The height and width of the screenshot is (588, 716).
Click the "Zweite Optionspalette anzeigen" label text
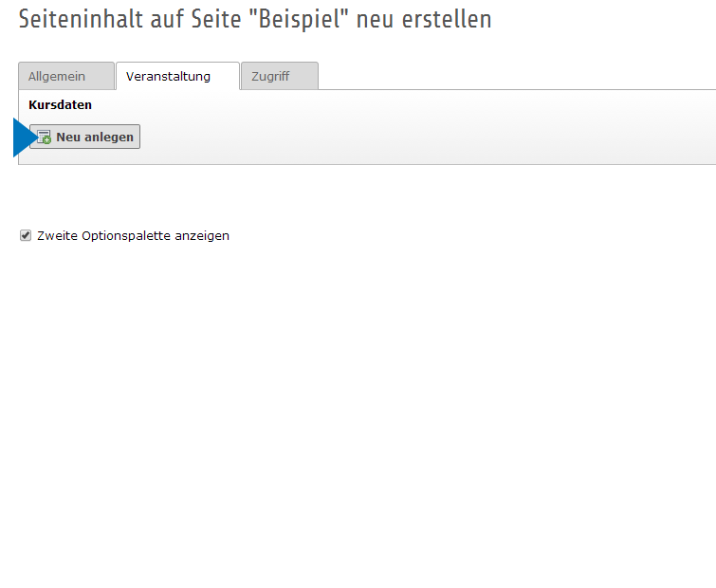point(133,236)
